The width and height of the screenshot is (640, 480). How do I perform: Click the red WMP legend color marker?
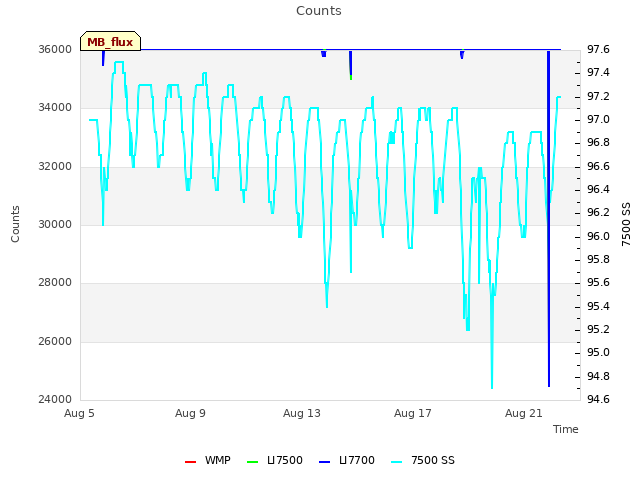click(x=190, y=462)
